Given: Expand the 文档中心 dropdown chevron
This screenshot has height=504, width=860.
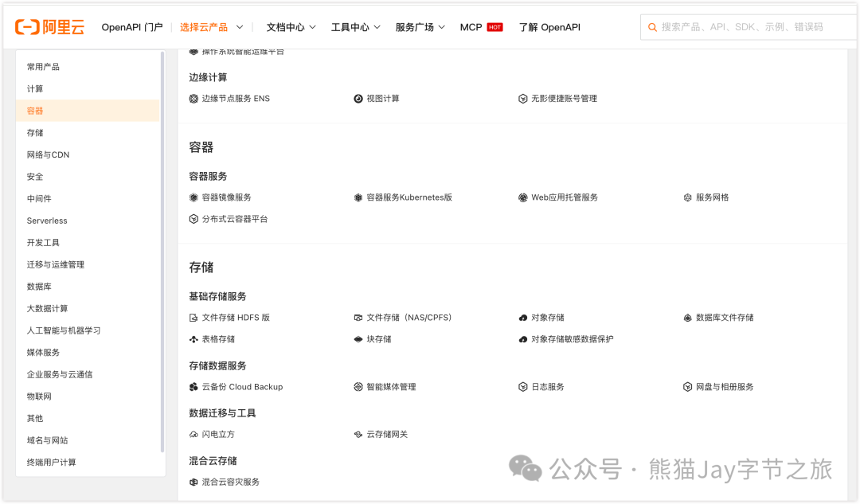Looking at the screenshot, I should [x=313, y=27].
